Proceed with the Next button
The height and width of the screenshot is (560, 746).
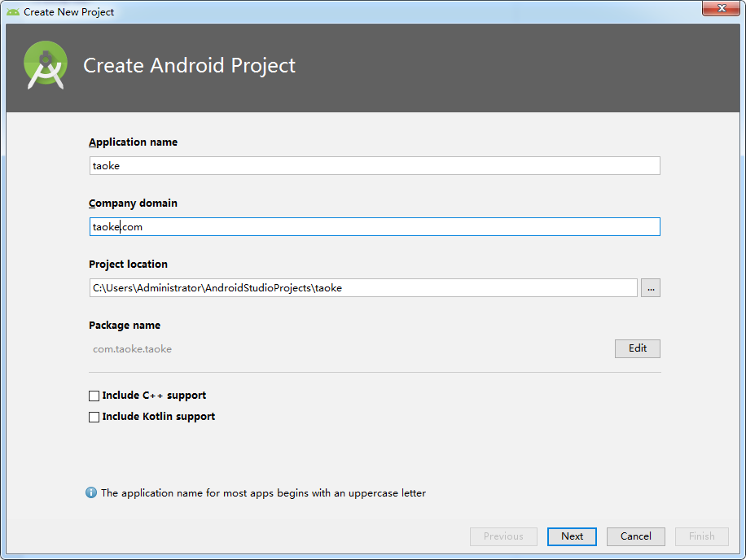point(572,536)
